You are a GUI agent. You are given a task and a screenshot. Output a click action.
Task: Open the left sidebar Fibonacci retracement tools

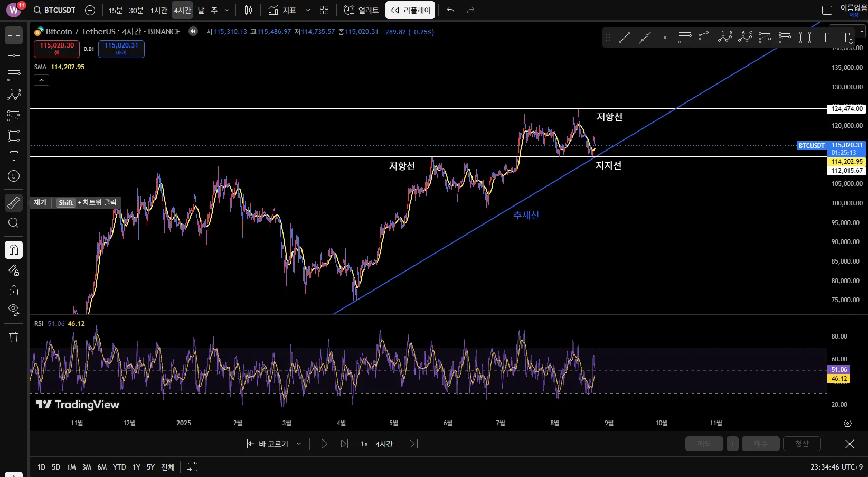[x=14, y=75]
